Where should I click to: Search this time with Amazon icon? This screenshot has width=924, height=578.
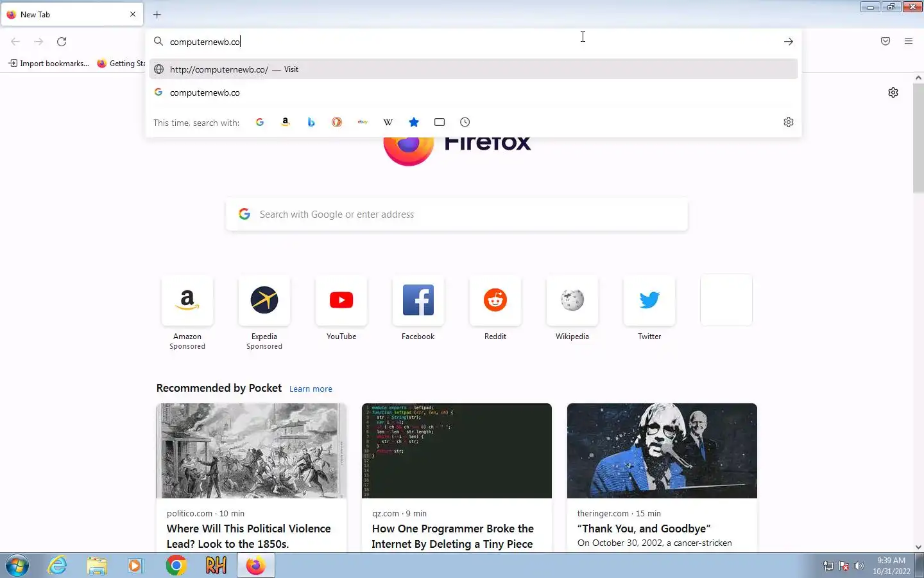click(x=286, y=122)
